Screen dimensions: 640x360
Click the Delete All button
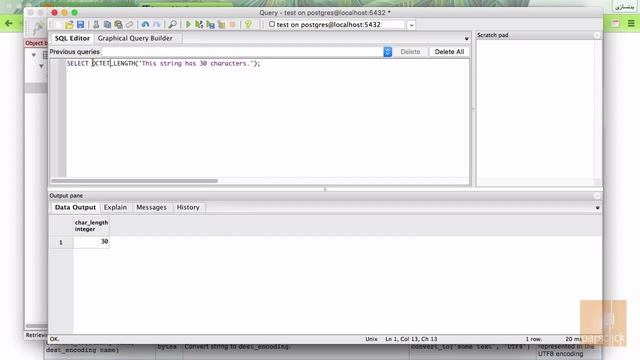(x=449, y=52)
